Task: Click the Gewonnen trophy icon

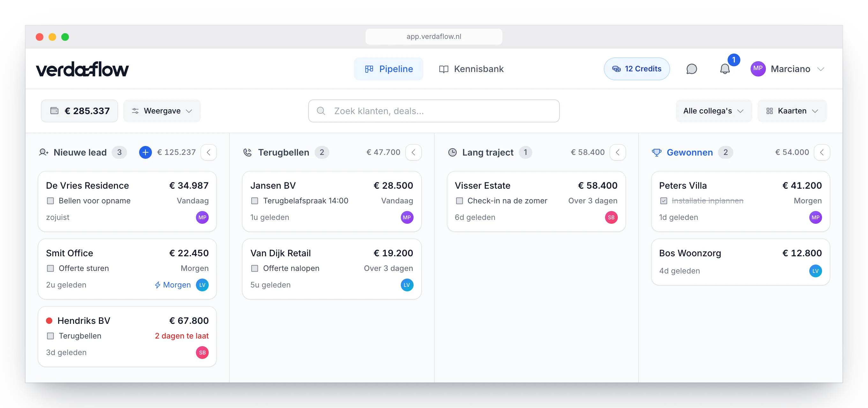Action: 656,152
